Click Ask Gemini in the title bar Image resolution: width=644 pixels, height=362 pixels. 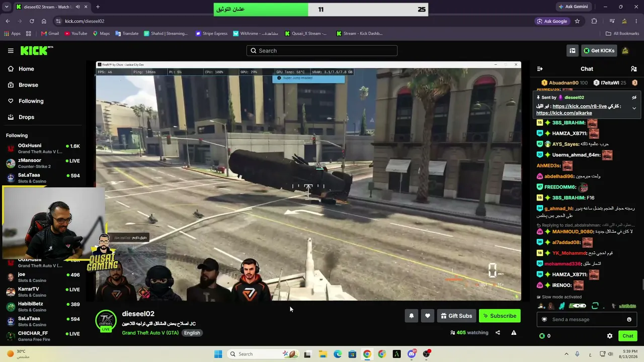tap(573, 7)
